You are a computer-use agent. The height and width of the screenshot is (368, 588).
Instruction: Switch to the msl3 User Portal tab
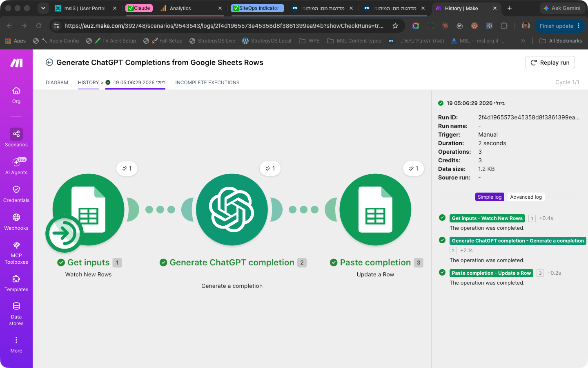coord(85,8)
